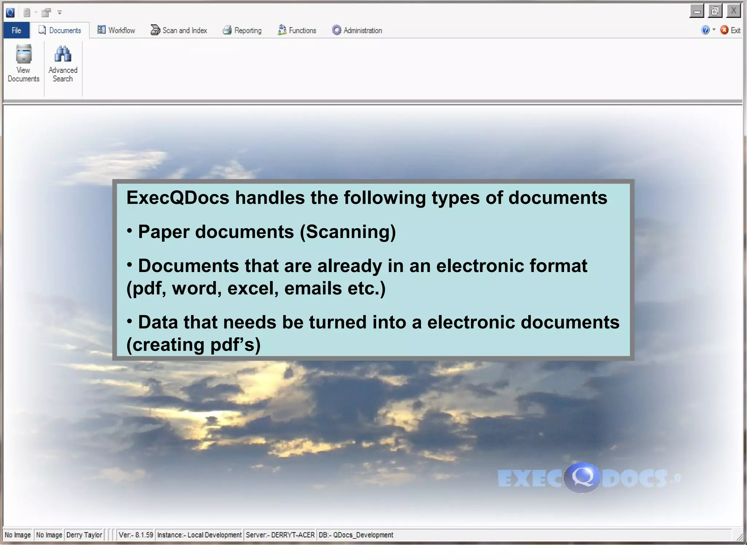Click 'Server:- DERRYT-ACER' status entry
The height and width of the screenshot is (560, 747).
click(280, 535)
